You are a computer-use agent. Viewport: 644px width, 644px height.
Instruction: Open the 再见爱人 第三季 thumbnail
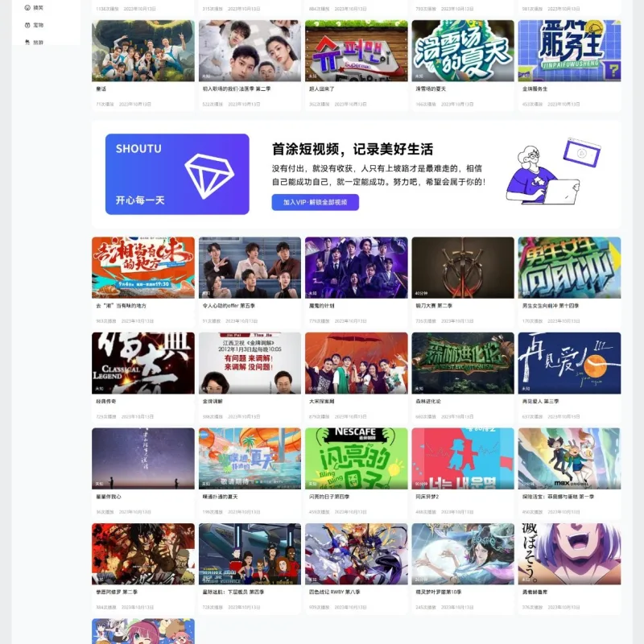(x=569, y=363)
